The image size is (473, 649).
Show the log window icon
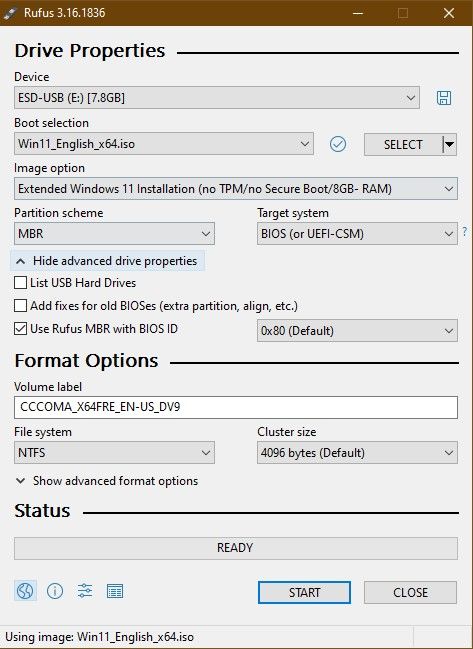115,591
